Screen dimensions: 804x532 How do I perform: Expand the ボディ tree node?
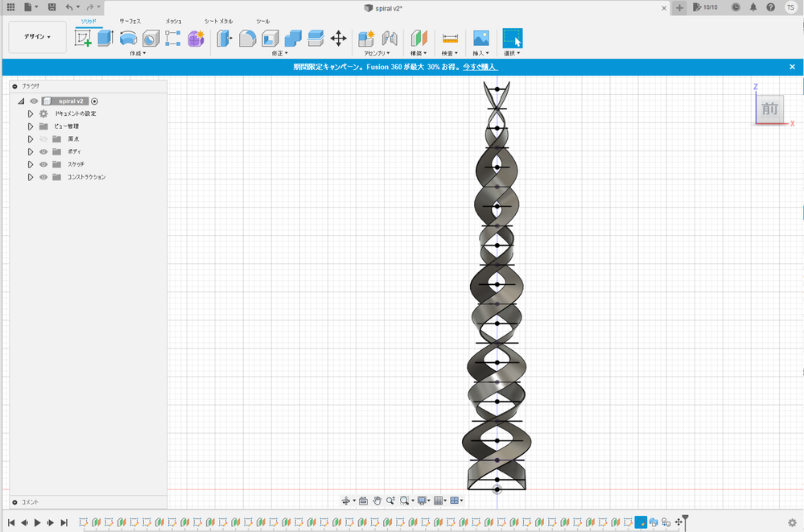[x=31, y=151]
